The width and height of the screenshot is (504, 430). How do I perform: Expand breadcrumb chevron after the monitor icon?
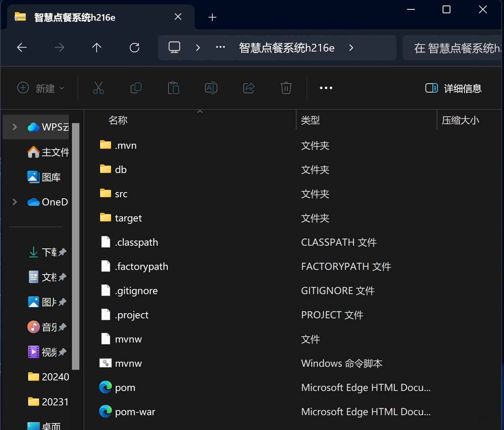[x=198, y=48]
